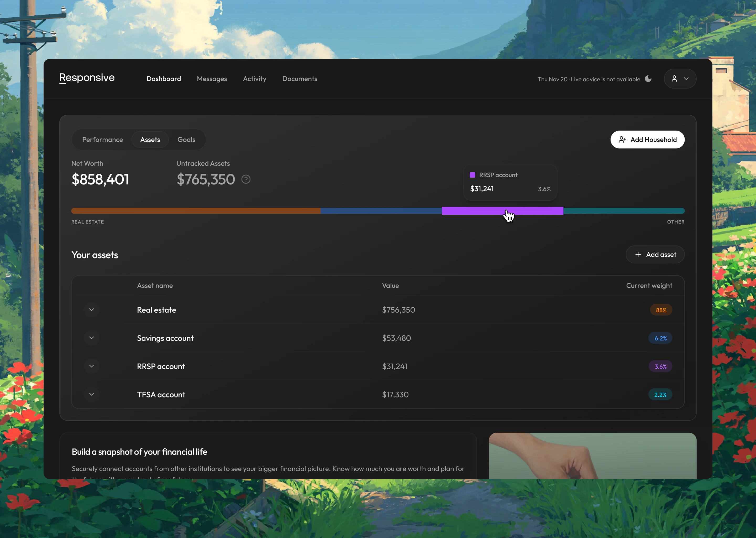Go to Messages
The image size is (756, 538).
tap(212, 79)
